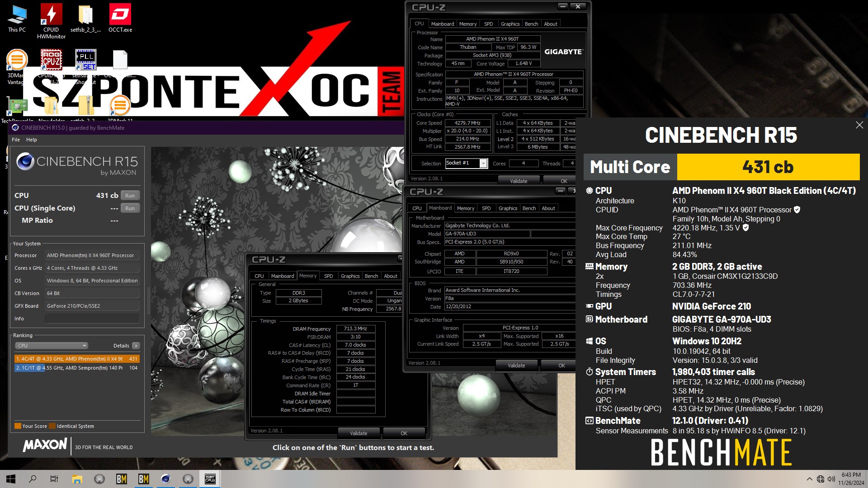The width and height of the screenshot is (868, 488).
Task: Open the setfsb_2_3 folder icon
Action: click(x=85, y=19)
